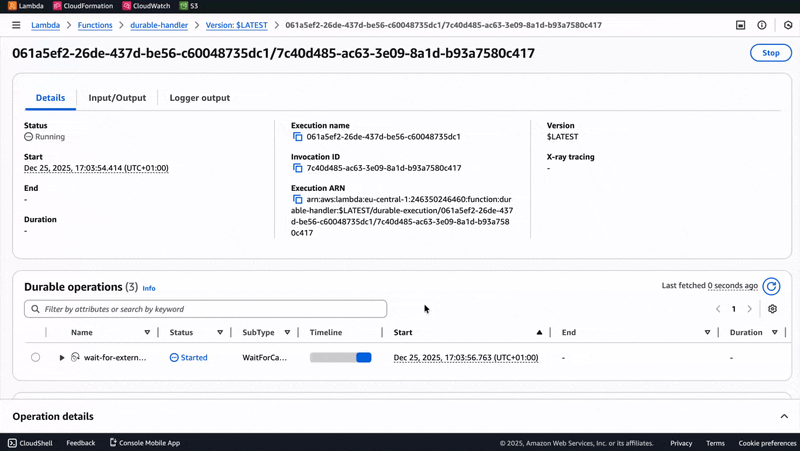The height and width of the screenshot is (451, 800).
Task: Expand the wait-for-extern row
Action: (x=62, y=358)
